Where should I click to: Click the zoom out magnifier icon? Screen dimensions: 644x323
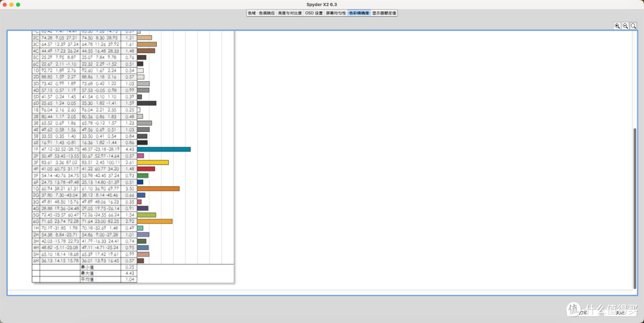[625, 26]
